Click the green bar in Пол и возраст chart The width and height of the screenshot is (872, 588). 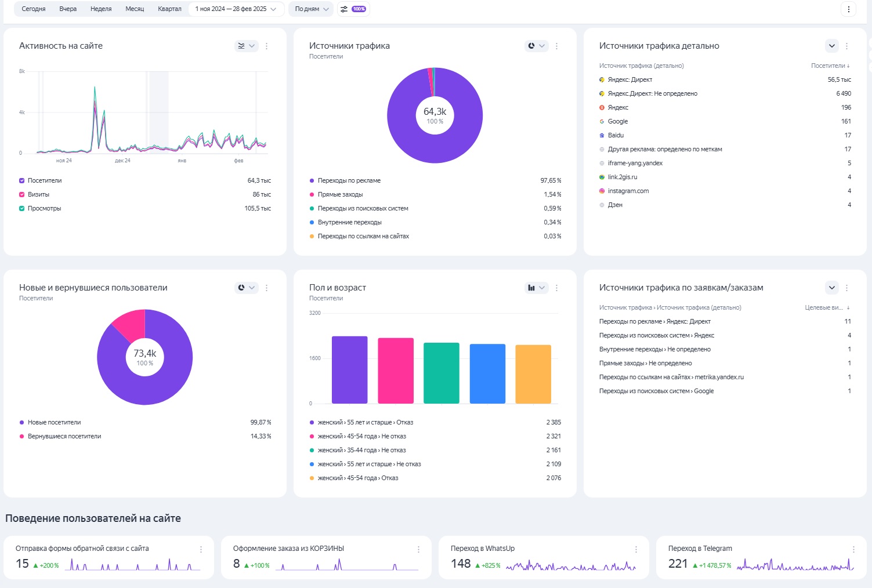[x=442, y=373]
